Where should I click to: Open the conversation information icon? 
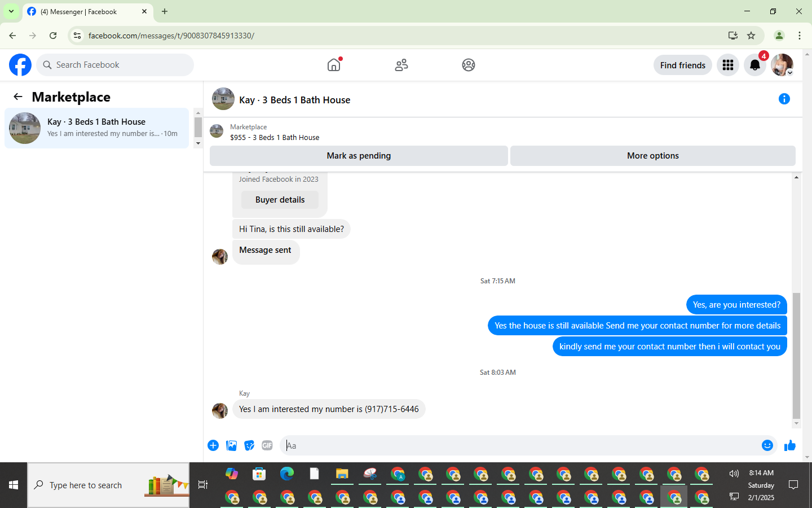coord(784,99)
